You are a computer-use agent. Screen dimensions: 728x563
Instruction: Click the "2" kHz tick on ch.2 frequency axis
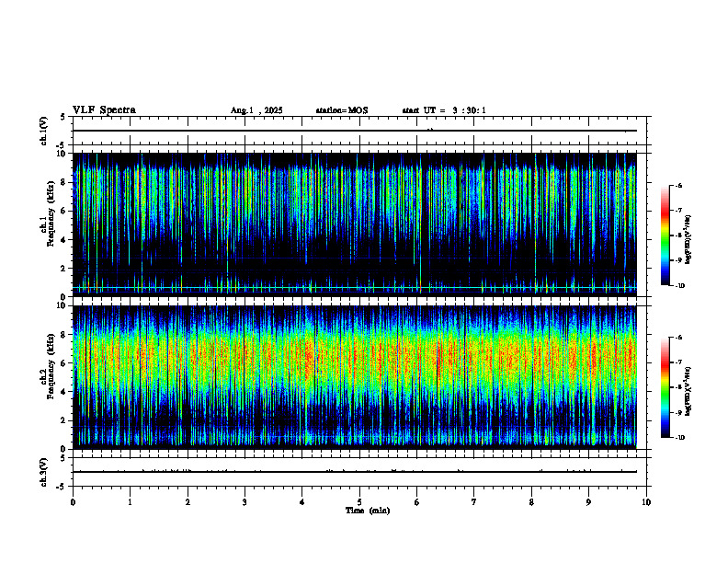[x=64, y=420]
